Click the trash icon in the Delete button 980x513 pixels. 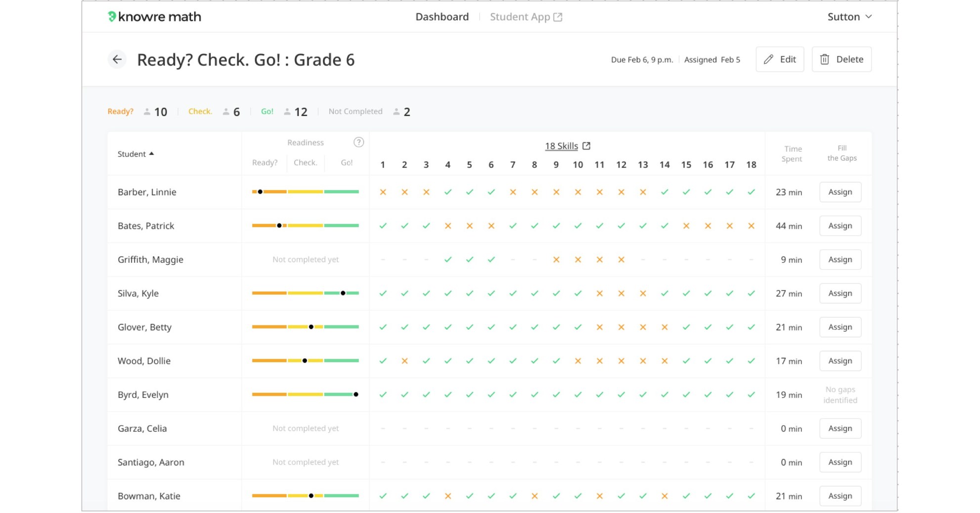point(824,59)
